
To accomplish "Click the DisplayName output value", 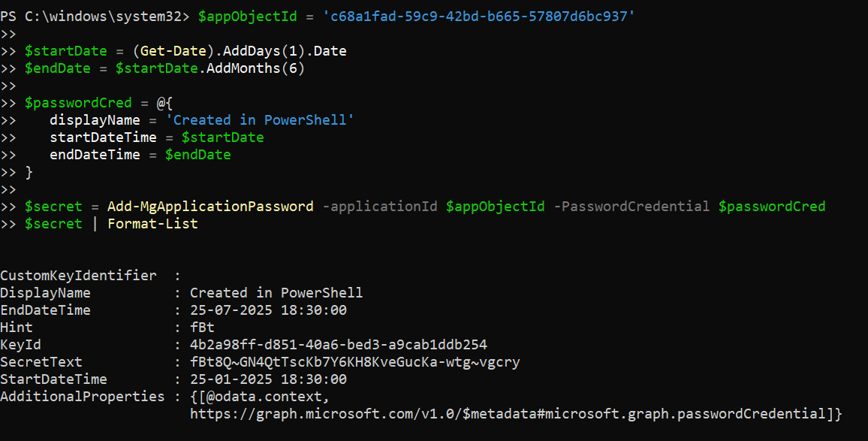I will click(x=276, y=293).
